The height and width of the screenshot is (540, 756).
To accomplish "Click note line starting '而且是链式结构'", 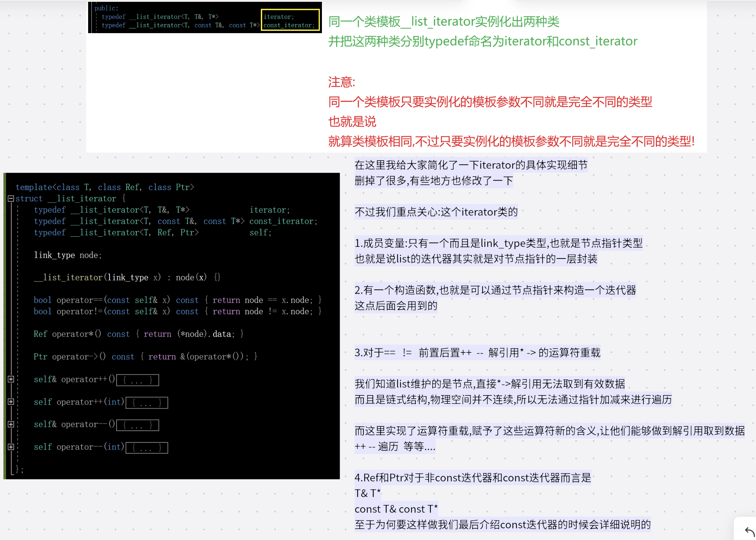I will [513, 400].
